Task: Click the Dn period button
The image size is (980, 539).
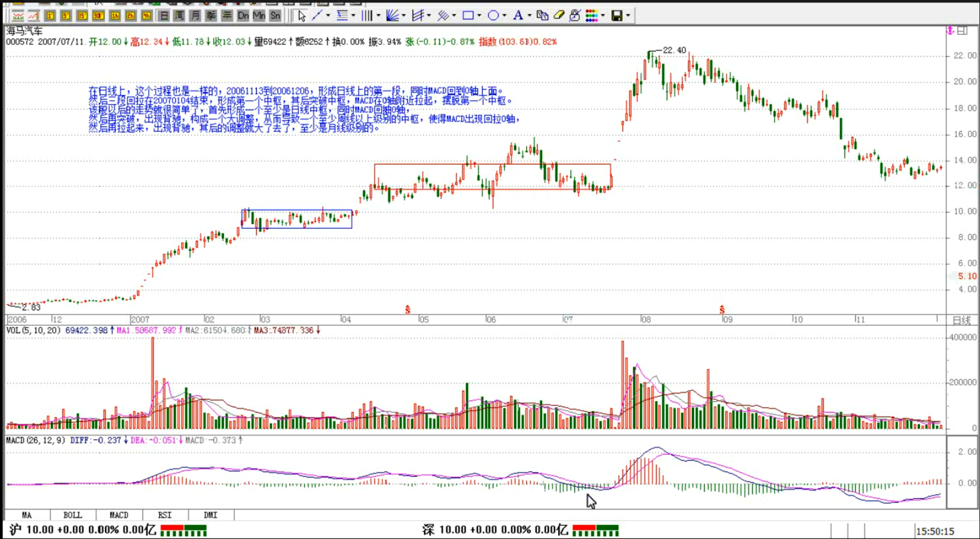Action: 243,16
